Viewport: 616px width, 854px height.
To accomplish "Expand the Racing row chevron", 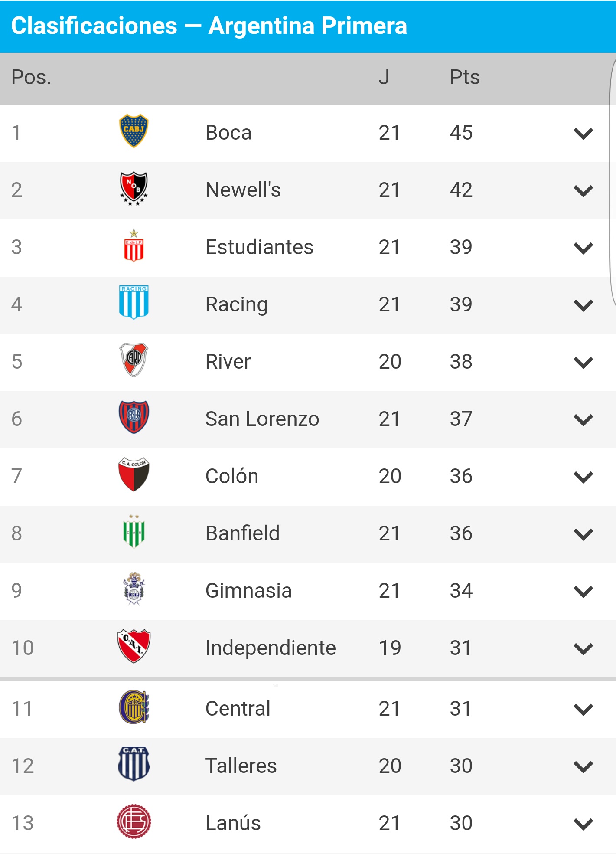I will 583,305.
